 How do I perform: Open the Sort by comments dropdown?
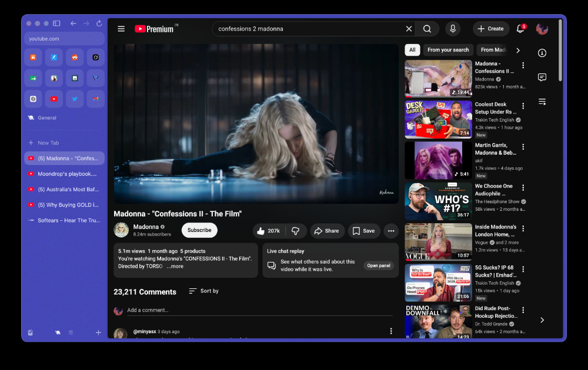[x=204, y=291]
